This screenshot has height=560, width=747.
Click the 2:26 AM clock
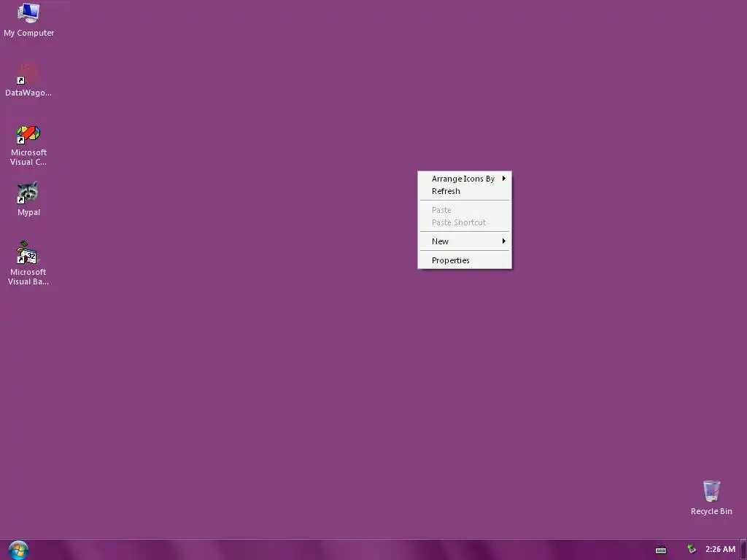click(720, 550)
